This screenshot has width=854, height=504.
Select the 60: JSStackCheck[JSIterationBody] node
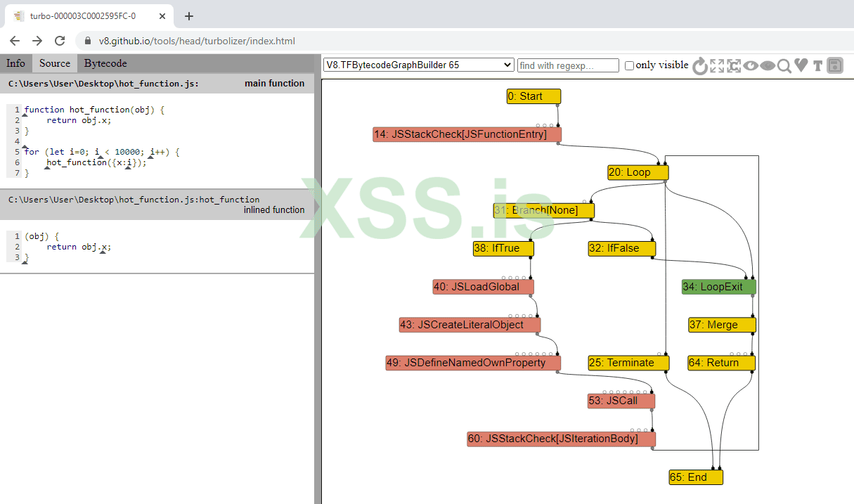tap(562, 439)
